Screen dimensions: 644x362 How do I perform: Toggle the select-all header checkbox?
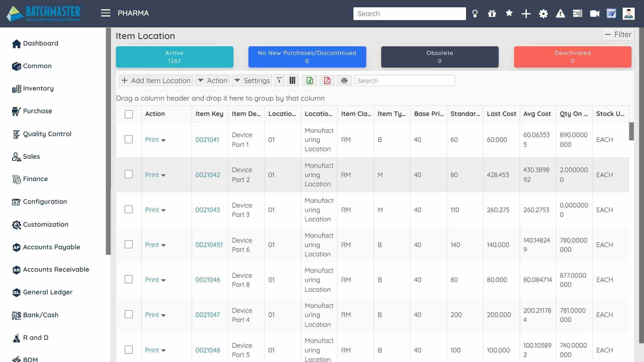tap(129, 114)
